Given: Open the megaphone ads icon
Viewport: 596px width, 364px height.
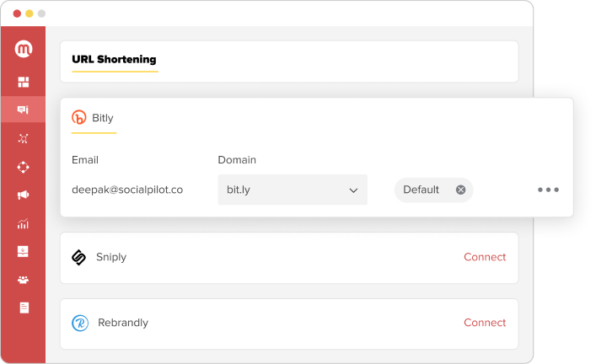Looking at the screenshot, I should (24, 195).
